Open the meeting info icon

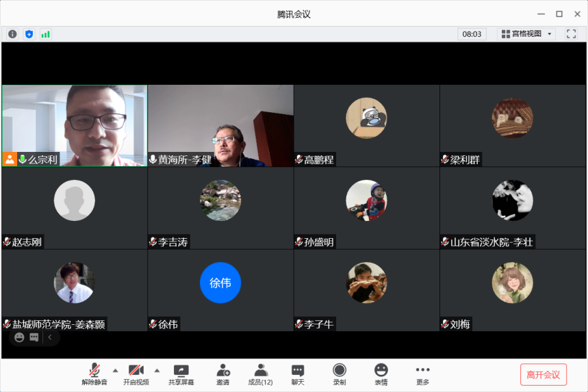pyautogui.click(x=12, y=34)
